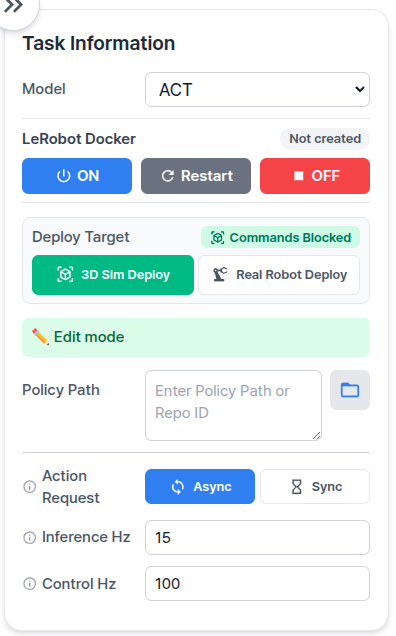Click the Inference Hz label text

86,537
